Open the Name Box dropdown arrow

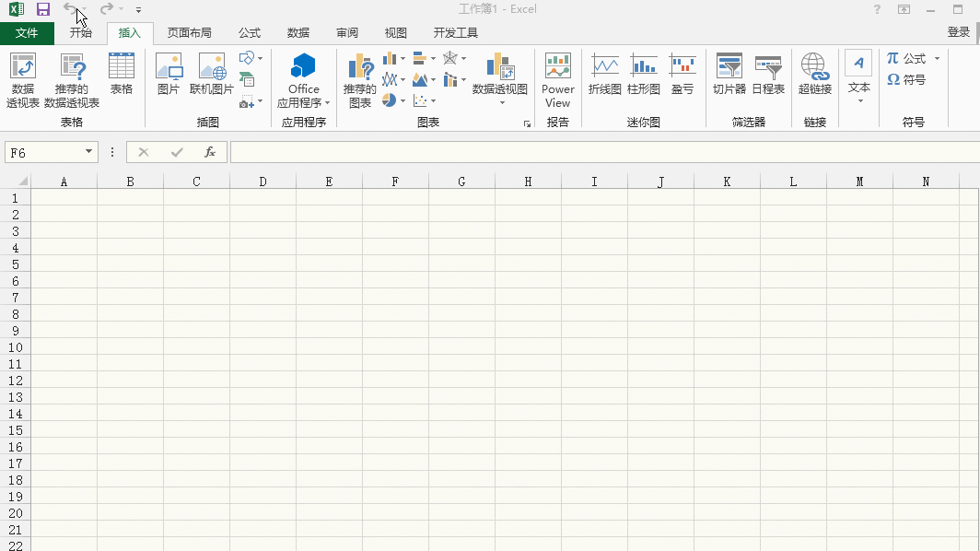tap(88, 152)
